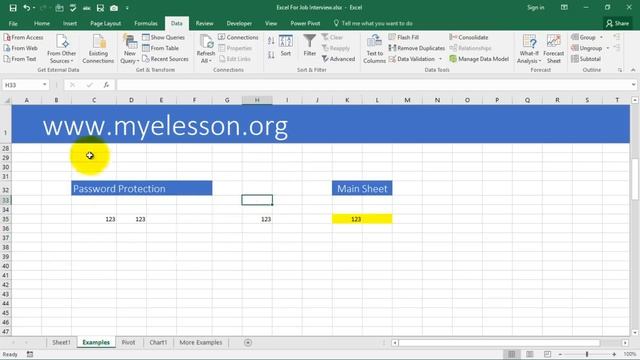This screenshot has height=360, width=640.
Task: Select Normal view in status bar
Action: (x=511, y=354)
